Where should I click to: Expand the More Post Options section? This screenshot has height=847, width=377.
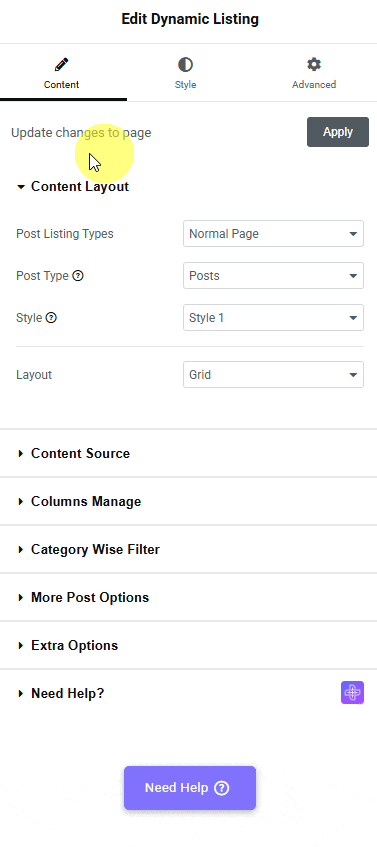(x=188, y=597)
